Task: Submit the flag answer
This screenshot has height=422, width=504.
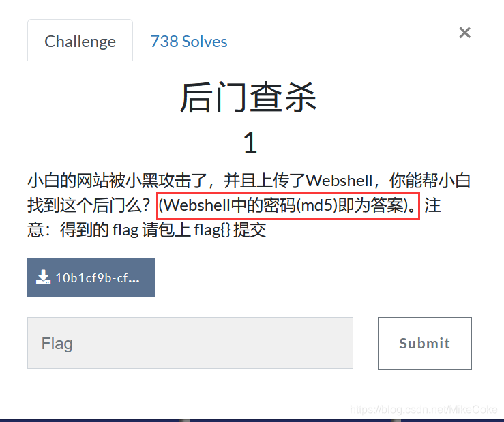Action: (x=425, y=343)
